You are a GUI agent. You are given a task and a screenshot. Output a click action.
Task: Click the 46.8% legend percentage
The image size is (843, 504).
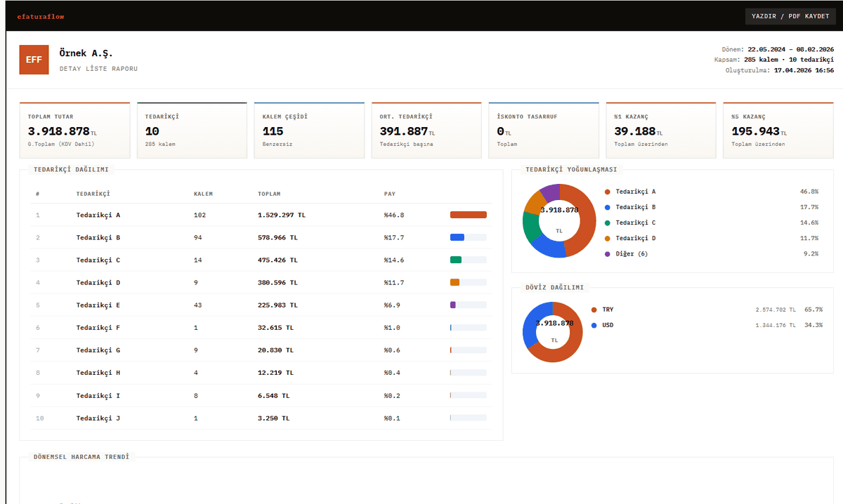pyautogui.click(x=809, y=192)
